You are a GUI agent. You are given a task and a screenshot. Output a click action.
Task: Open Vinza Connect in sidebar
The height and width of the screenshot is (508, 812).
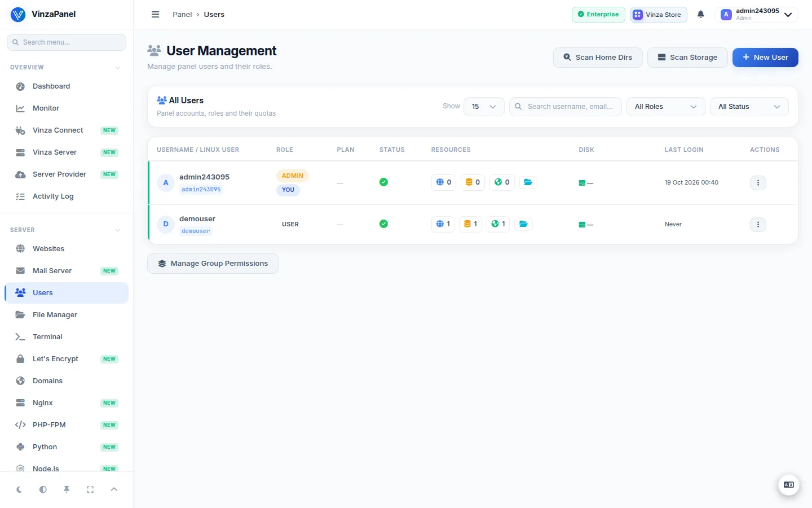67,130
